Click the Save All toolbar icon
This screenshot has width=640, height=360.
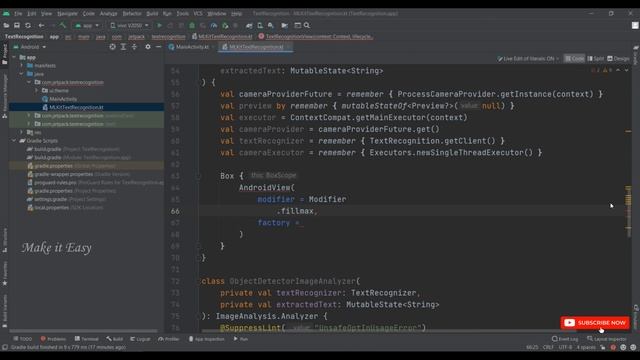tap(17, 25)
